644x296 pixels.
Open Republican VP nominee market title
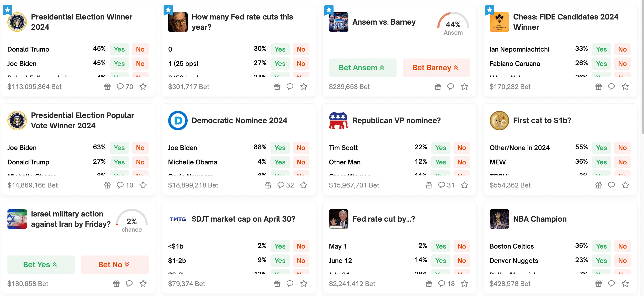[396, 121]
